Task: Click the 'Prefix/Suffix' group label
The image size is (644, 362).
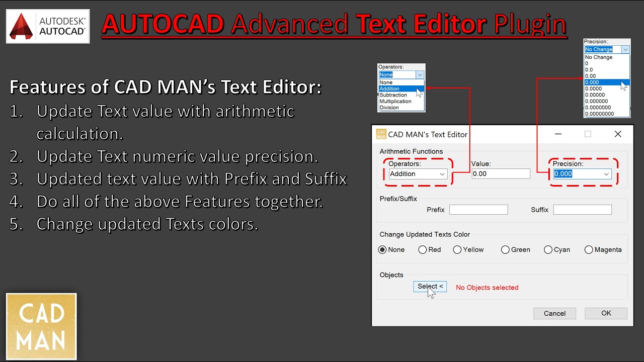Action: 398,199
